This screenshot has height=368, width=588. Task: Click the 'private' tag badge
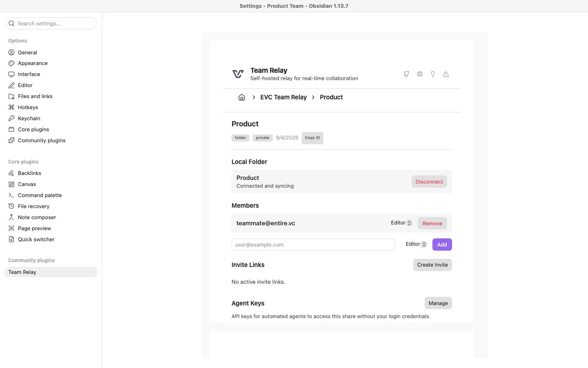(263, 138)
